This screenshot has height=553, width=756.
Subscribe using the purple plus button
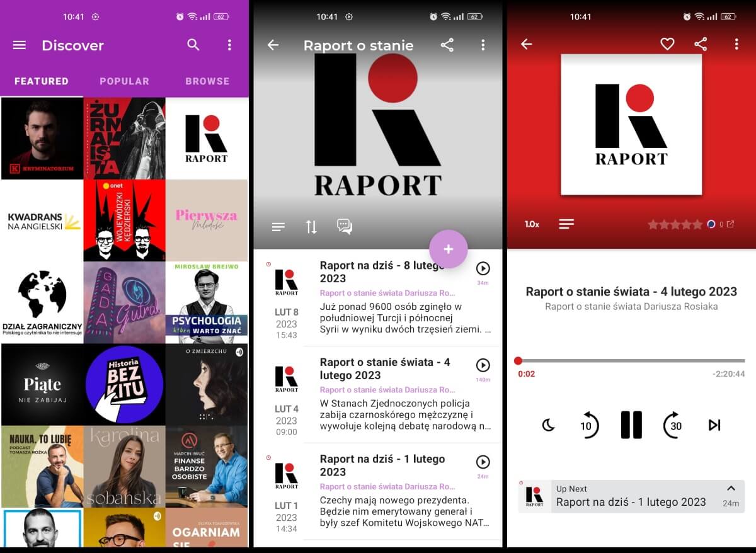(448, 249)
